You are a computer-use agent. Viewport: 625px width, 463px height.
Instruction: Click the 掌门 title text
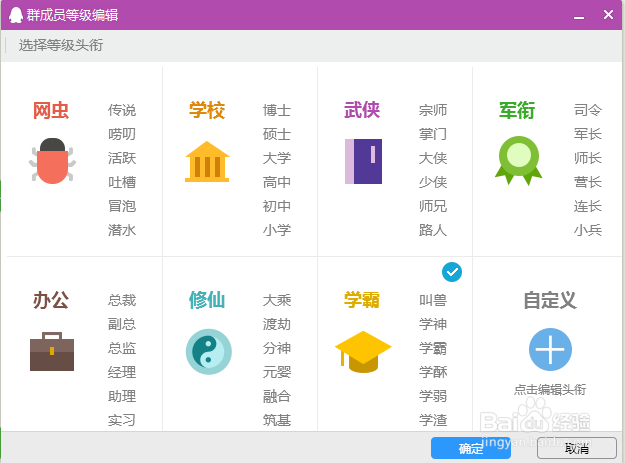[x=433, y=134]
